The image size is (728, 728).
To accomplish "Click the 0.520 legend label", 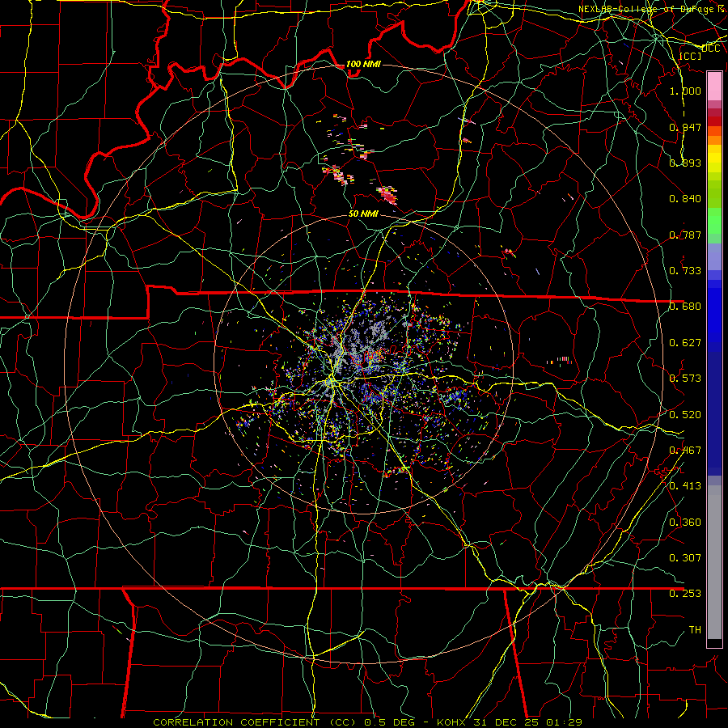I will click(685, 414).
